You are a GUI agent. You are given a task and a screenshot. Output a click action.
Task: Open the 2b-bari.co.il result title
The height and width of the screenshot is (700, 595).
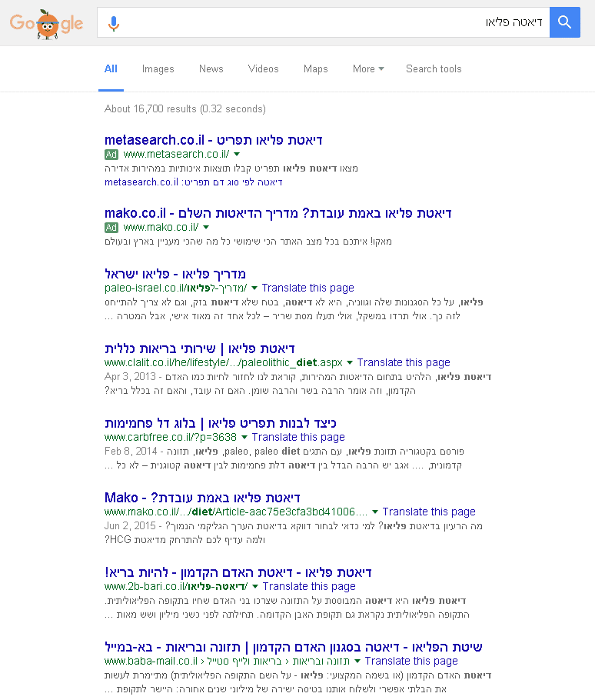238,572
